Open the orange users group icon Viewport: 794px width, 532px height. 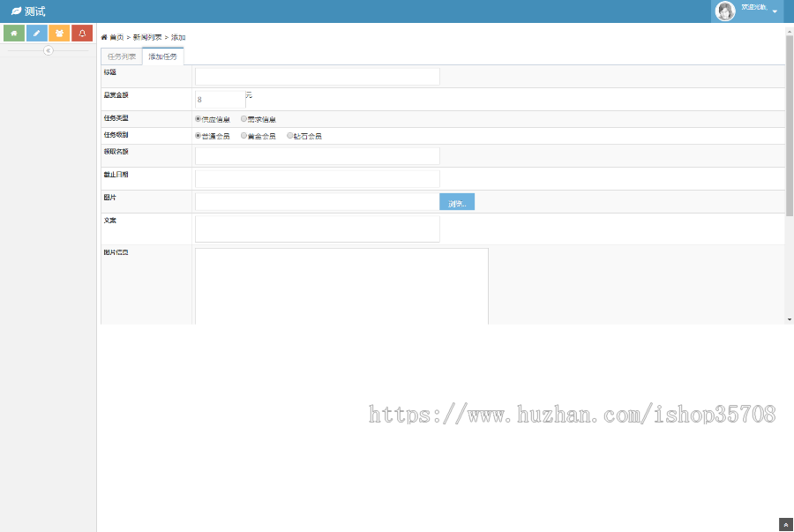tap(59, 34)
